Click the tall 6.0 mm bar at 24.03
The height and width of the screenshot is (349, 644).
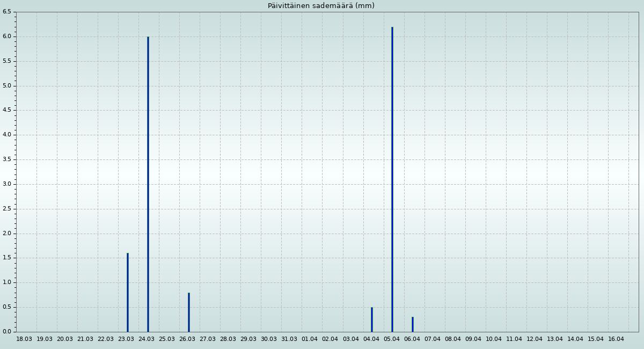click(148, 184)
